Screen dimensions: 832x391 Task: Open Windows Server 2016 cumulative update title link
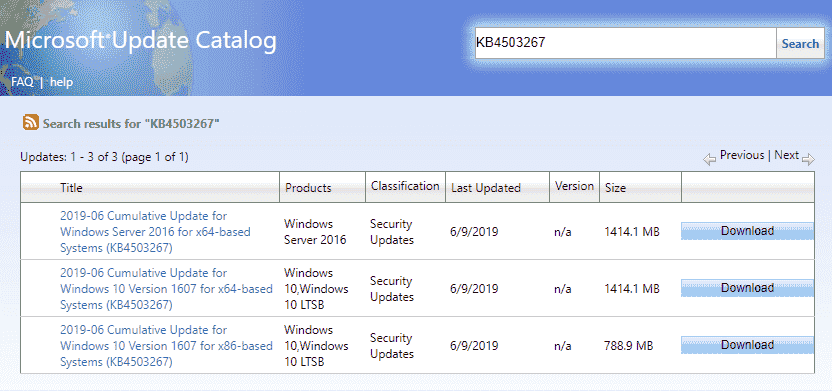155,232
